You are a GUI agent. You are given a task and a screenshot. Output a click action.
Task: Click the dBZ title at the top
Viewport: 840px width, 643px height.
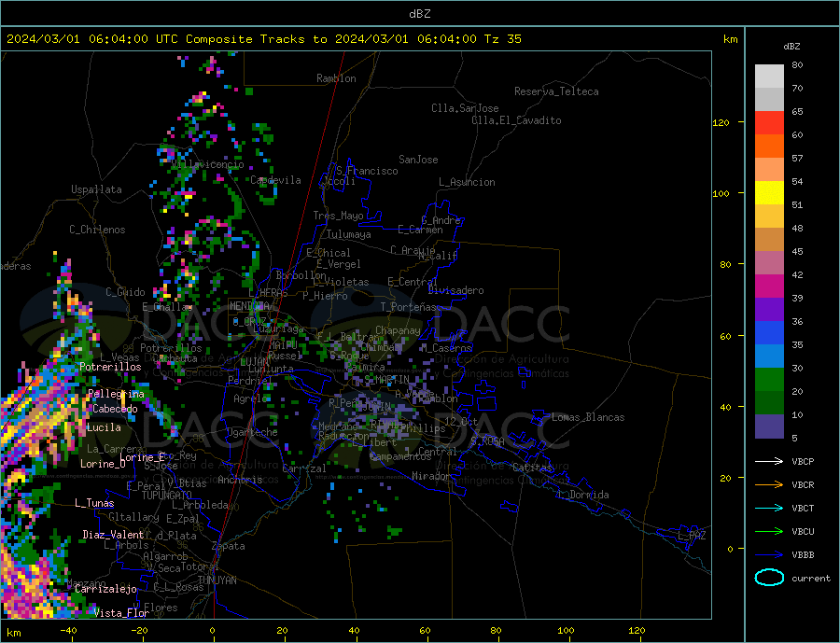click(x=419, y=14)
